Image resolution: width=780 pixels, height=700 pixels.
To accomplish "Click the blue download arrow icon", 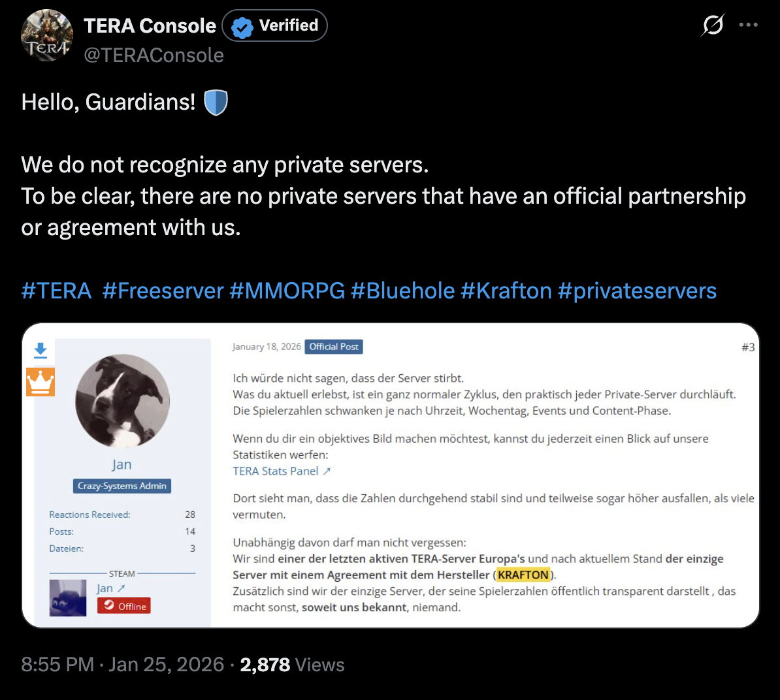I will (41, 350).
